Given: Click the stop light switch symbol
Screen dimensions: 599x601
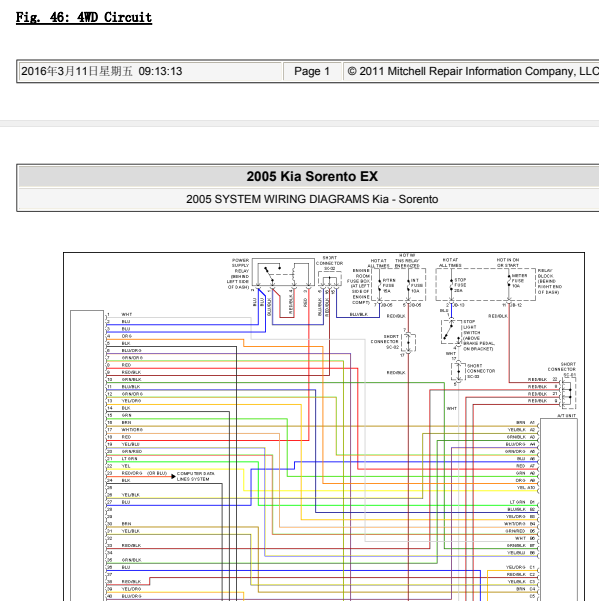Looking at the screenshot, I should pyautogui.click(x=452, y=332).
